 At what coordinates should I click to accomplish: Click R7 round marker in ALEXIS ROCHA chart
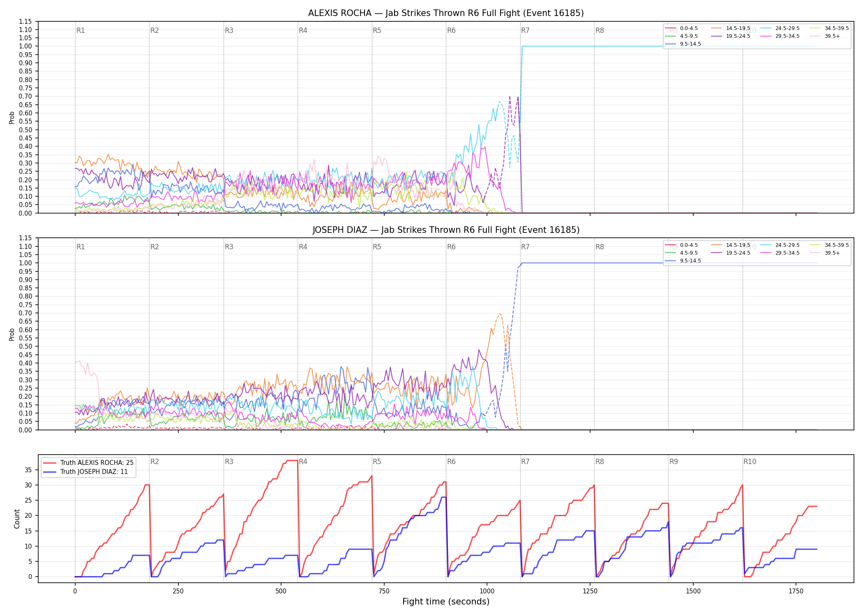(x=525, y=30)
